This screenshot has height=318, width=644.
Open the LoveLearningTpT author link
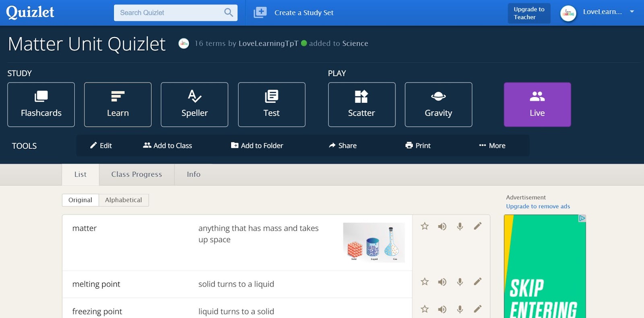coord(268,43)
